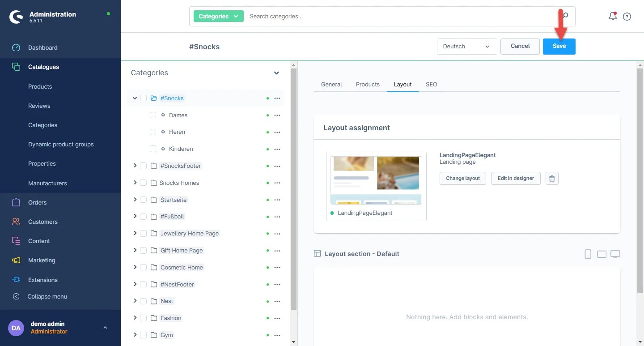The width and height of the screenshot is (644, 346).
Task: Check the Dames category checkbox
Action: (153, 115)
